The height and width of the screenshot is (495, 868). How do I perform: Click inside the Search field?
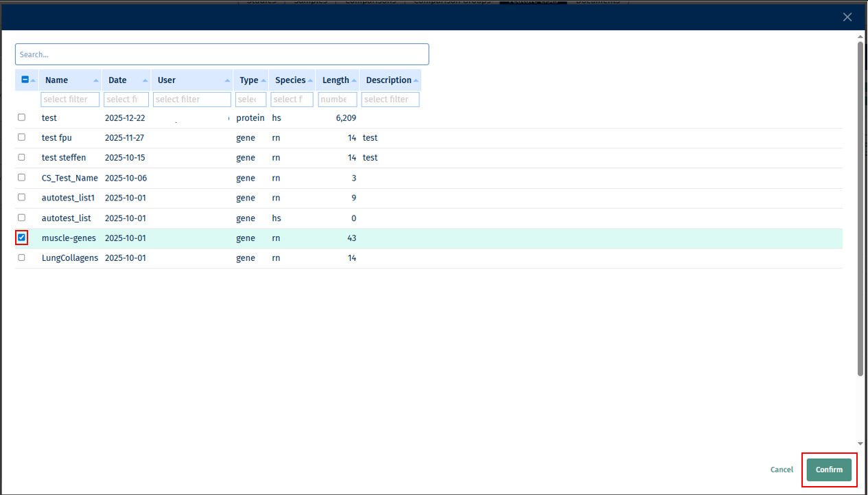click(222, 54)
